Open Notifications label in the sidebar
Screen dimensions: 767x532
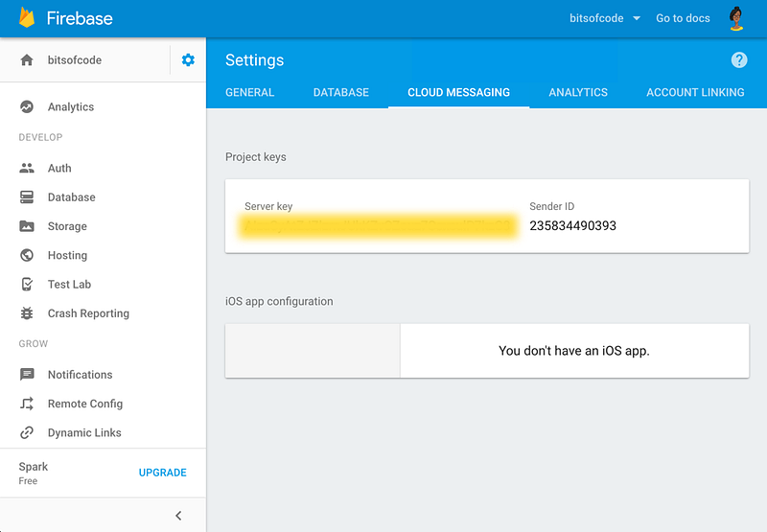(x=81, y=375)
